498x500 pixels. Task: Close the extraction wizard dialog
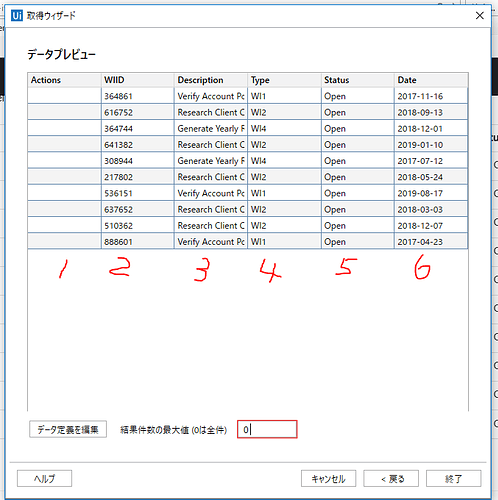(x=480, y=15)
